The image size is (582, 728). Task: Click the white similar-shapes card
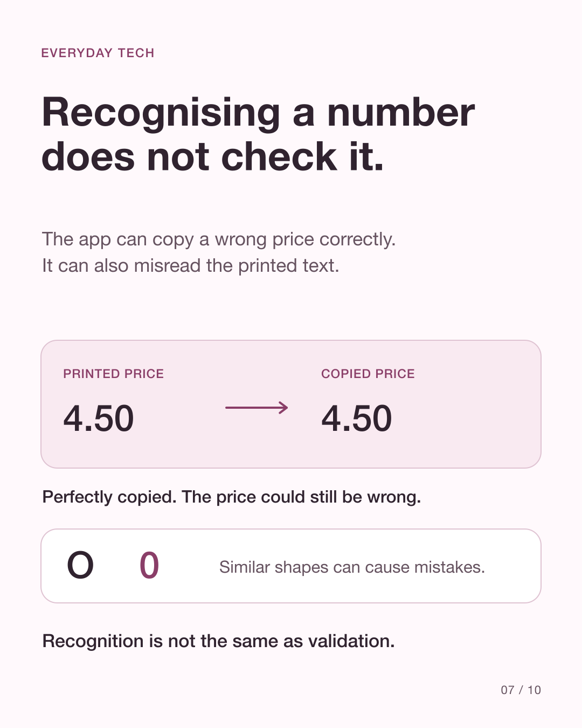pos(291,566)
